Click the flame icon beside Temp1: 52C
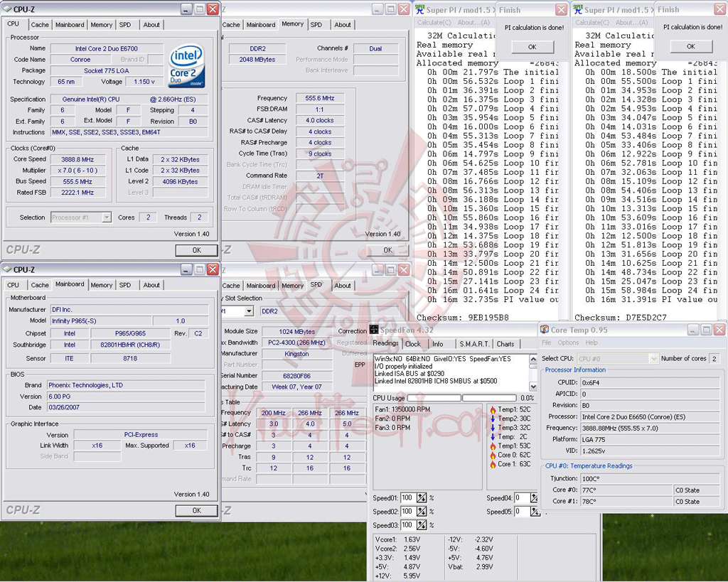This screenshot has width=728, height=582. click(x=493, y=409)
